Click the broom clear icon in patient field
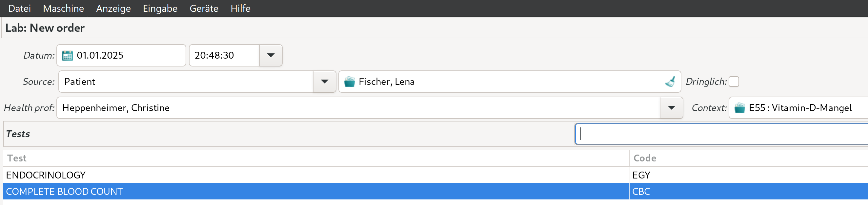 pyautogui.click(x=670, y=82)
